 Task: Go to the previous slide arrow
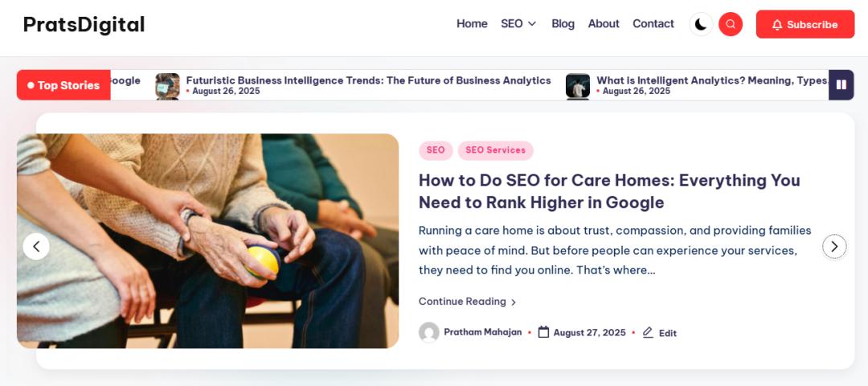pyautogui.click(x=36, y=246)
